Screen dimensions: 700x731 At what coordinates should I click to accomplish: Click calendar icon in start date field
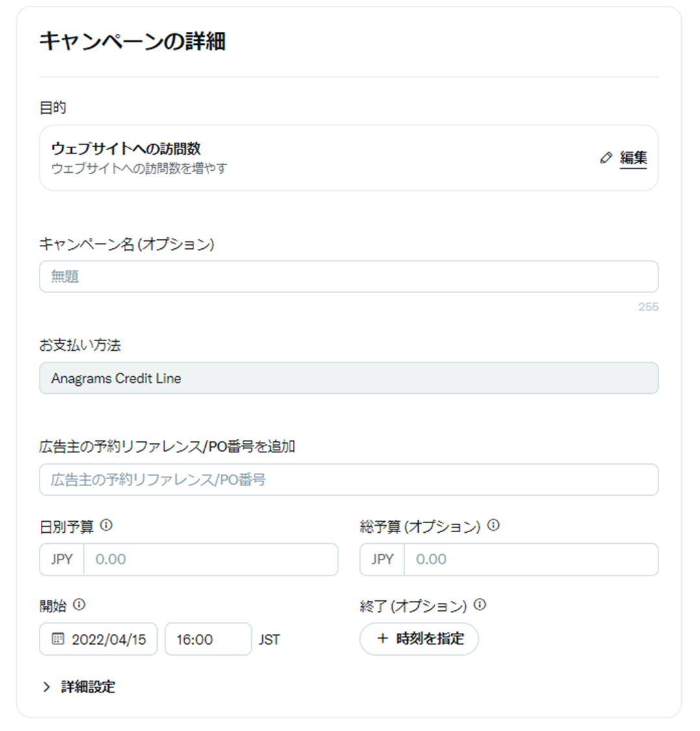click(x=58, y=639)
